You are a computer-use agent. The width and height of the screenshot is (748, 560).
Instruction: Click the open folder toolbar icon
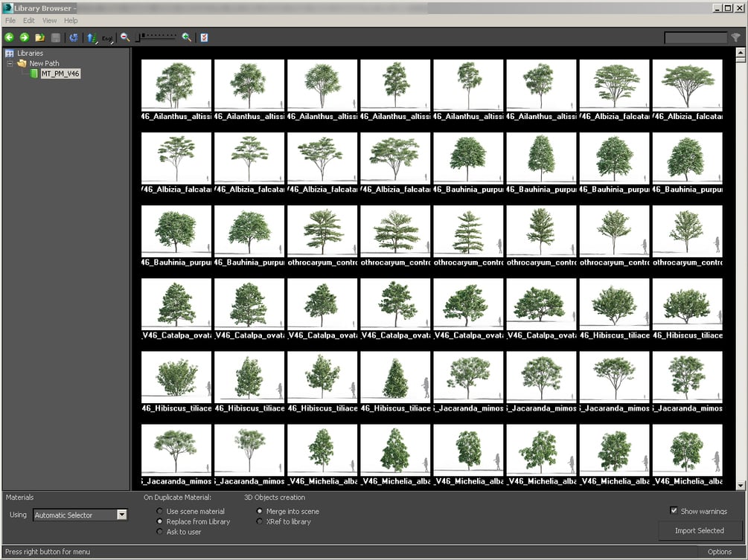point(40,37)
